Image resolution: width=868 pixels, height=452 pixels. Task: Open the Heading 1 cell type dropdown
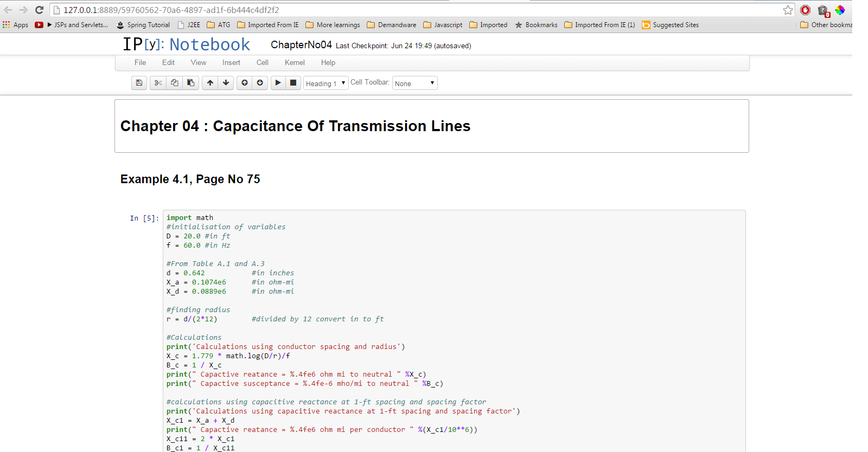325,83
